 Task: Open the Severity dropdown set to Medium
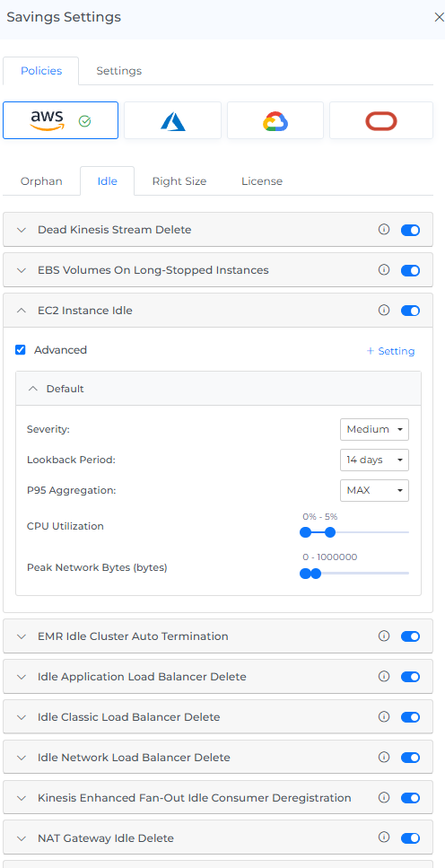[374, 429]
